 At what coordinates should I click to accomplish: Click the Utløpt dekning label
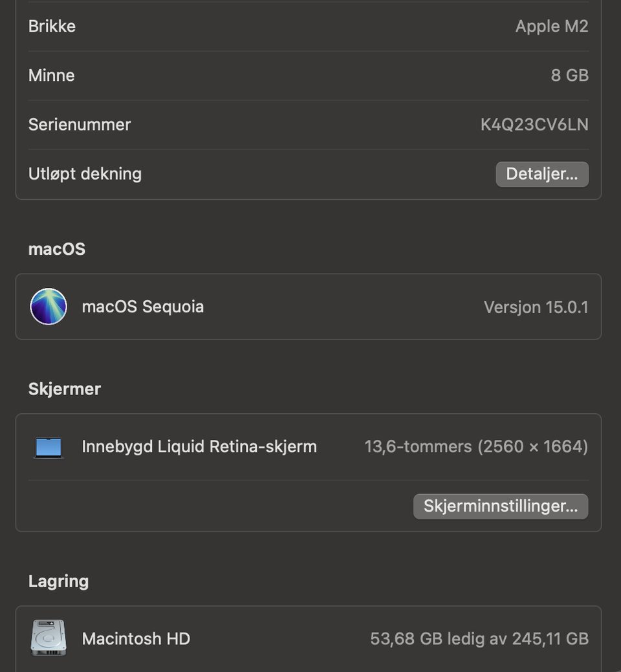pos(85,174)
